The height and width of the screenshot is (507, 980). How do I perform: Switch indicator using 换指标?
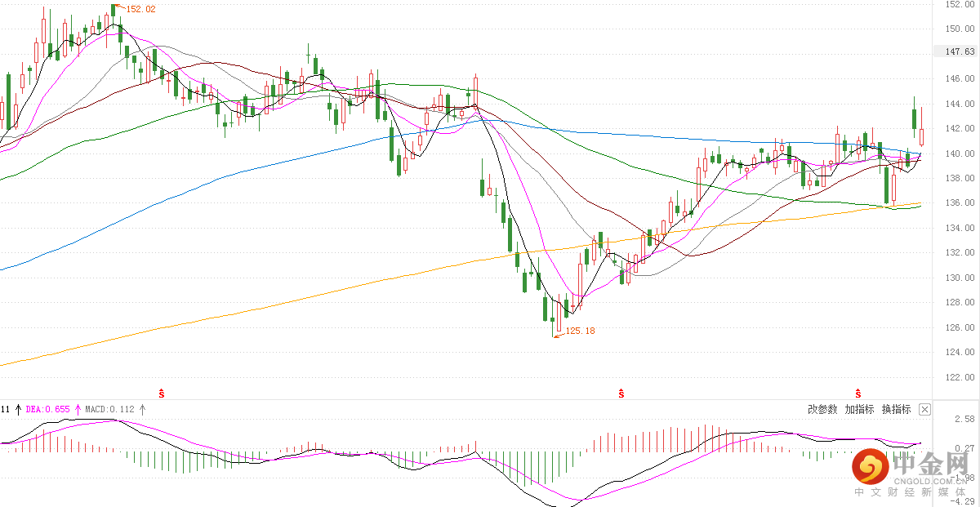coord(896,409)
